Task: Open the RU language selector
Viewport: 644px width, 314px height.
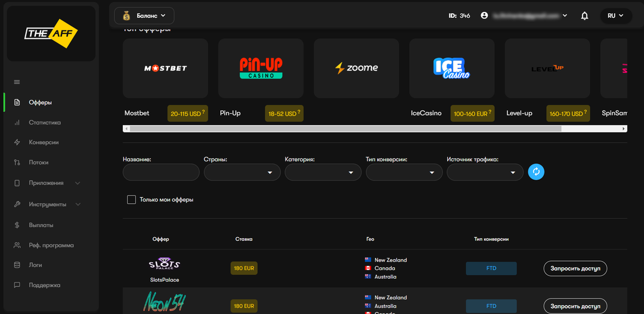Action: [x=615, y=15]
